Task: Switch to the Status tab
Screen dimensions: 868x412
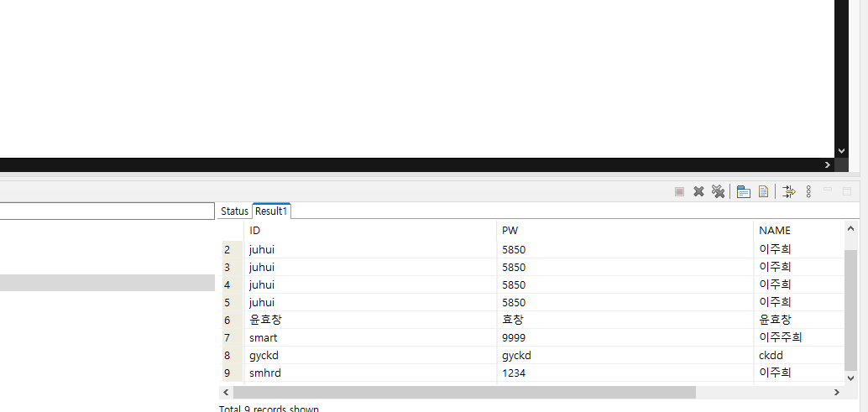Action: pyautogui.click(x=235, y=211)
